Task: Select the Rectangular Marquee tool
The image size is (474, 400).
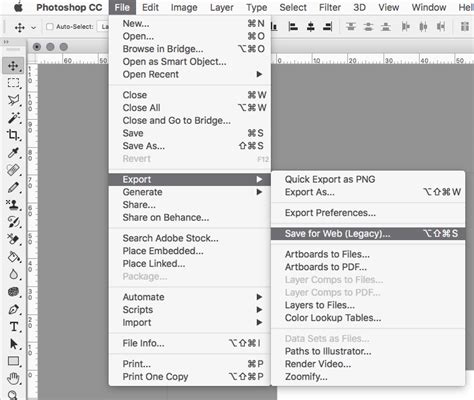Action: 13,83
